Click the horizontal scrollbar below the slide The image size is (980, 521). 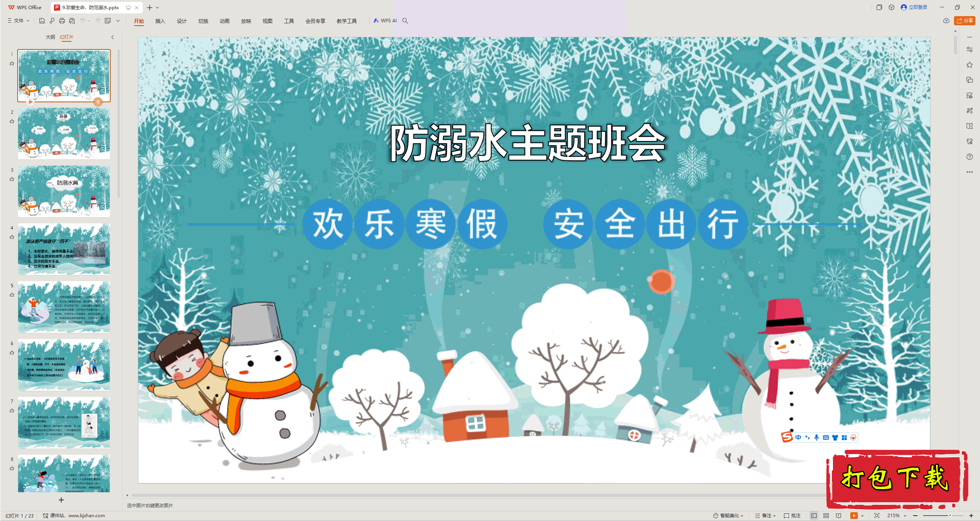(479, 495)
